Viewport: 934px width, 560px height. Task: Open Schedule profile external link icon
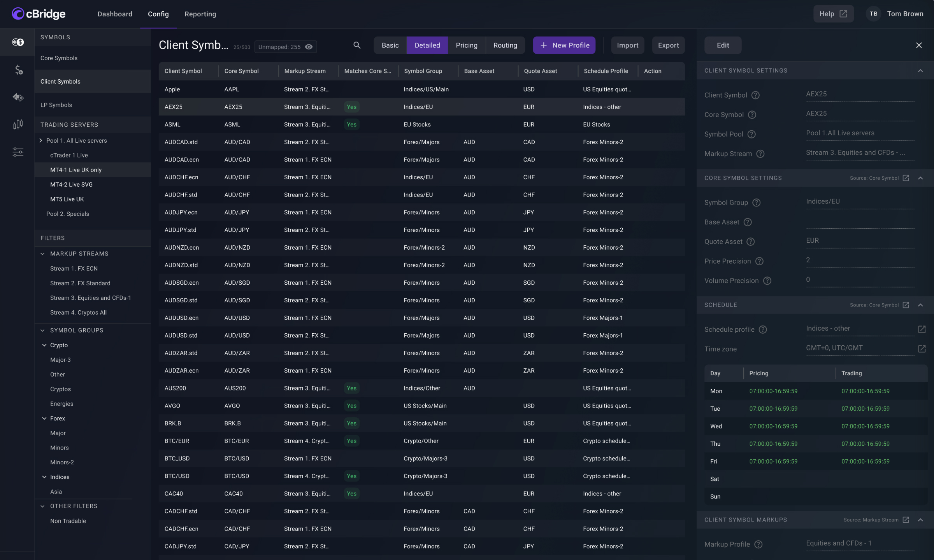point(922,329)
